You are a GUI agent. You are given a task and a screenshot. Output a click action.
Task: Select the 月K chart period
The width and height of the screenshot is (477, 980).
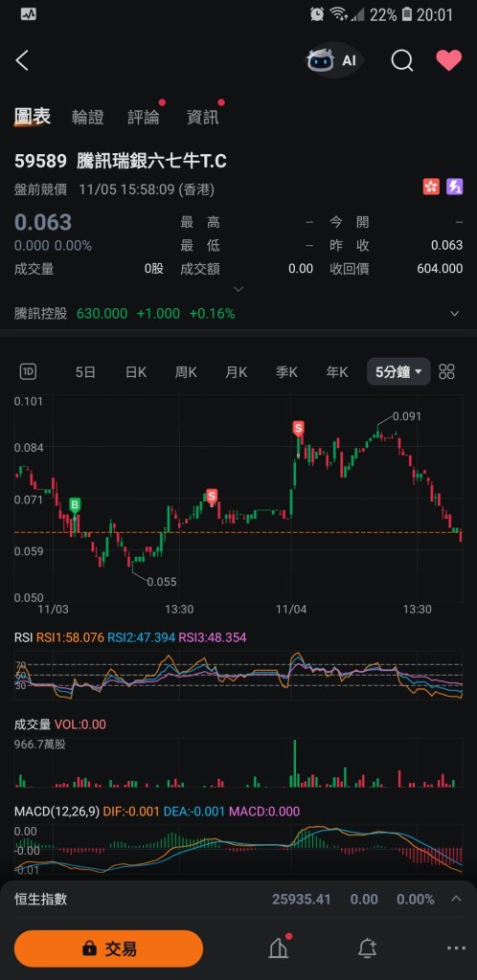pos(237,372)
